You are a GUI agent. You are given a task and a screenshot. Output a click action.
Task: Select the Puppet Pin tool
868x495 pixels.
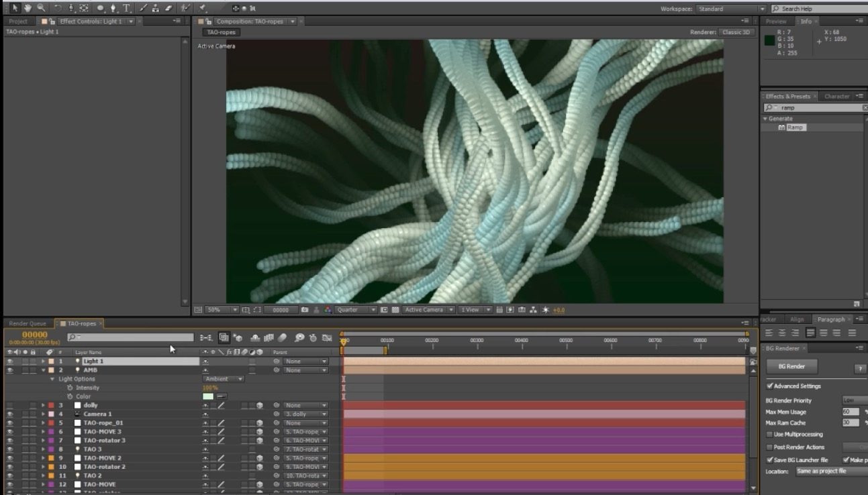click(203, 8)
